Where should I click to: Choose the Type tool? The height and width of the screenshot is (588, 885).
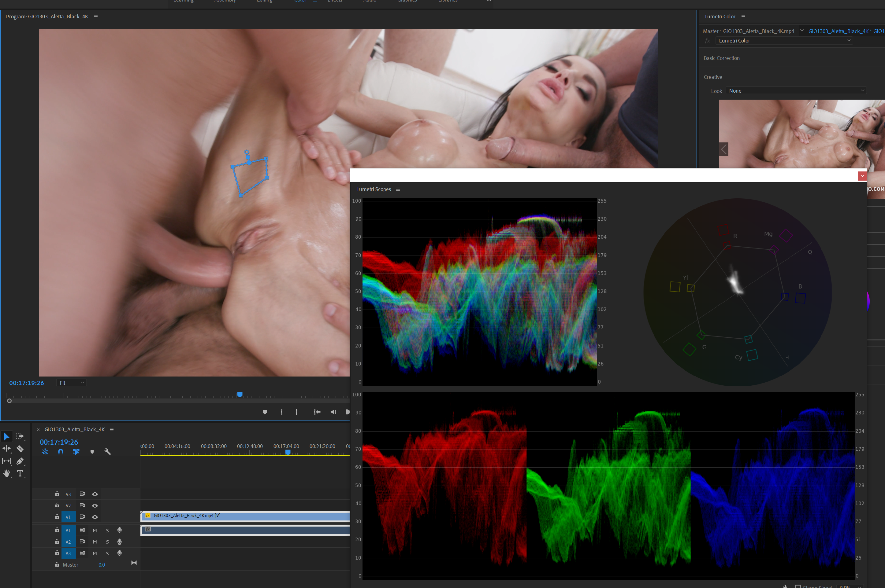coord(20,473)
